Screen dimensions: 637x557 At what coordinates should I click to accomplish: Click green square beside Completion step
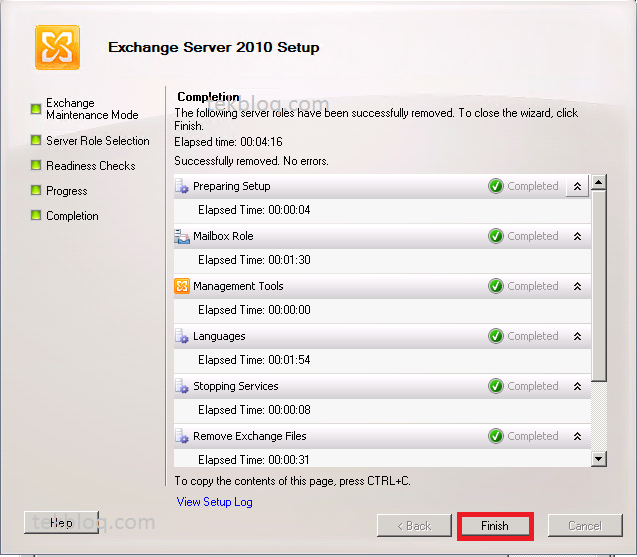click(x=36, y=215)
